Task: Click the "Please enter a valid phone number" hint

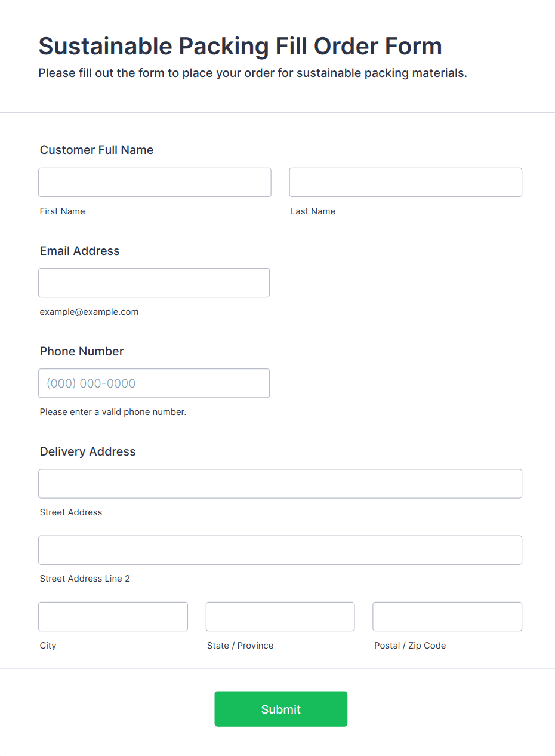Action: (x=113, y=412)
